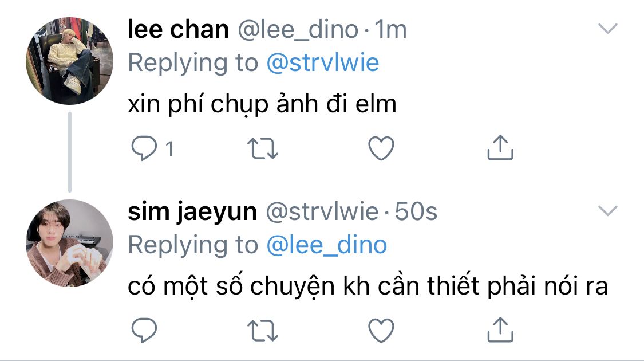Reply to lee chan's tweet
The width and height of the screenshot is (644, 361).
pyautogui.click(x=144, y=149)
